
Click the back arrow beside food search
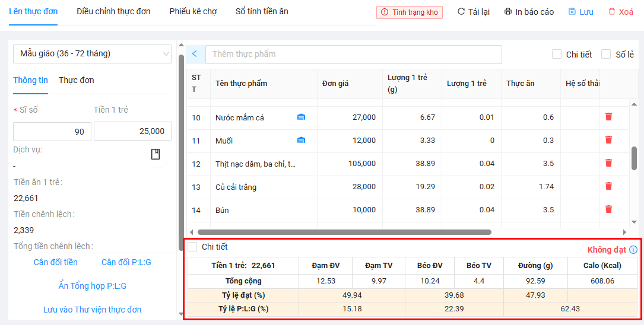click(x=195, y=54)
